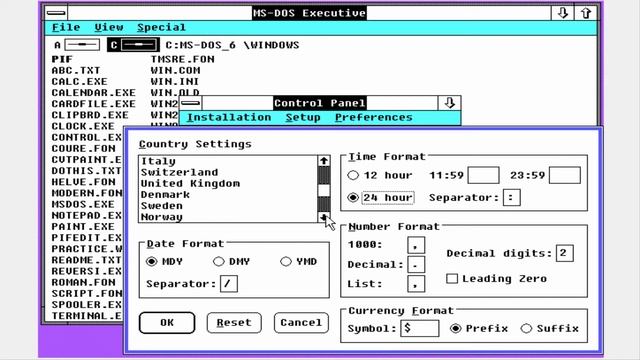Click the List separator field
Screen dimensions: 640x360
pos(416,284)
